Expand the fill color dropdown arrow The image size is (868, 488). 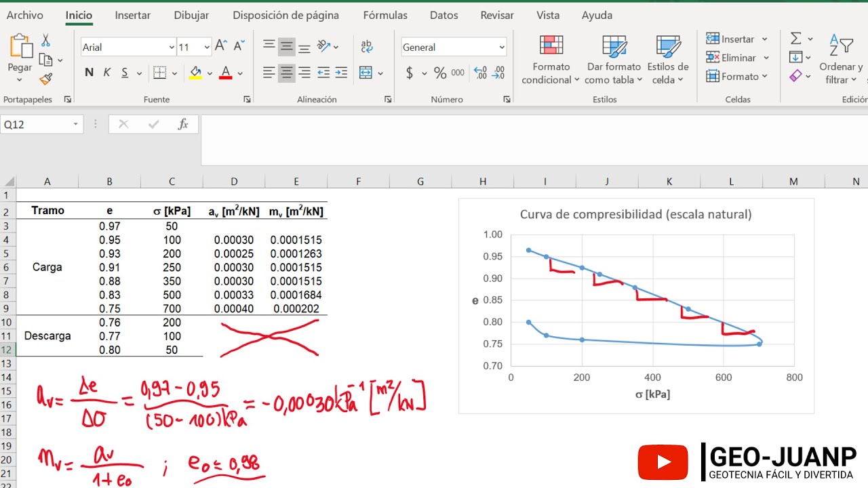click(210, 73)
